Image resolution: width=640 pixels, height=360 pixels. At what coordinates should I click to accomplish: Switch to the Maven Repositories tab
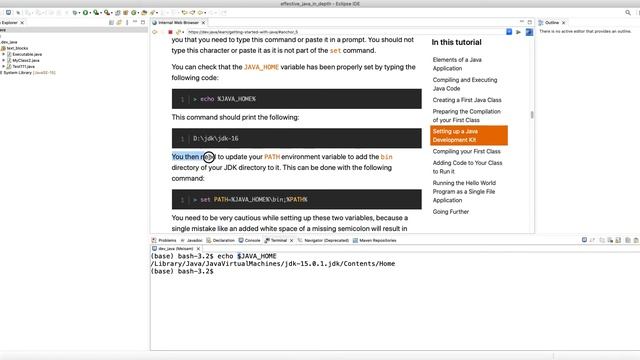[x=375, y=240]
